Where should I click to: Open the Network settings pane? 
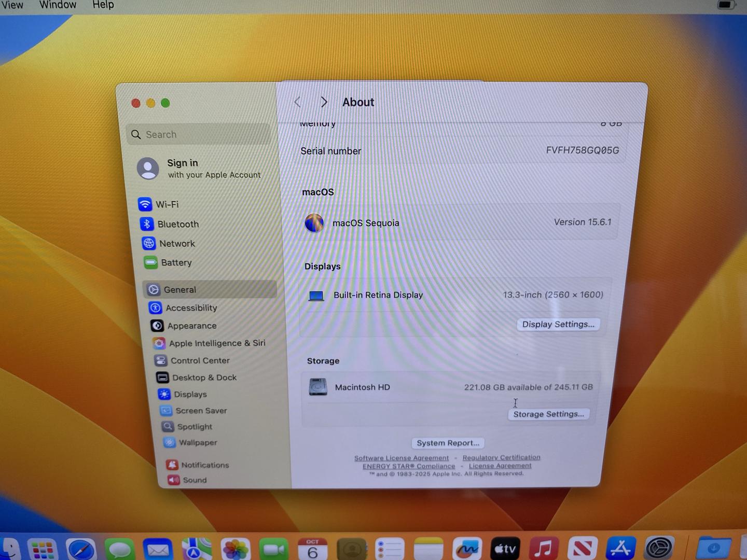point(176,244)
